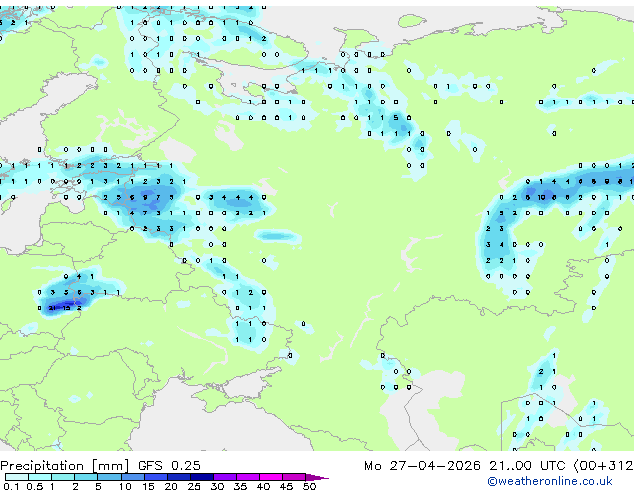Choose the dark blue swatch between 25 and 30
The height and width of the screenshot is (490, 634).
(x=201, y=477)
